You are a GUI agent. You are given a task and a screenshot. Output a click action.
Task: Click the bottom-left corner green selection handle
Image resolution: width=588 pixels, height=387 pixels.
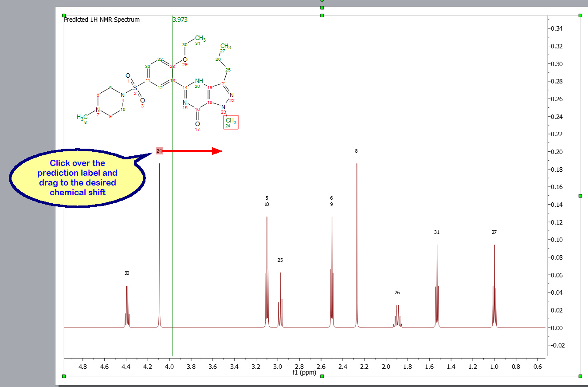pyautogui.click(x=64, y=376)
